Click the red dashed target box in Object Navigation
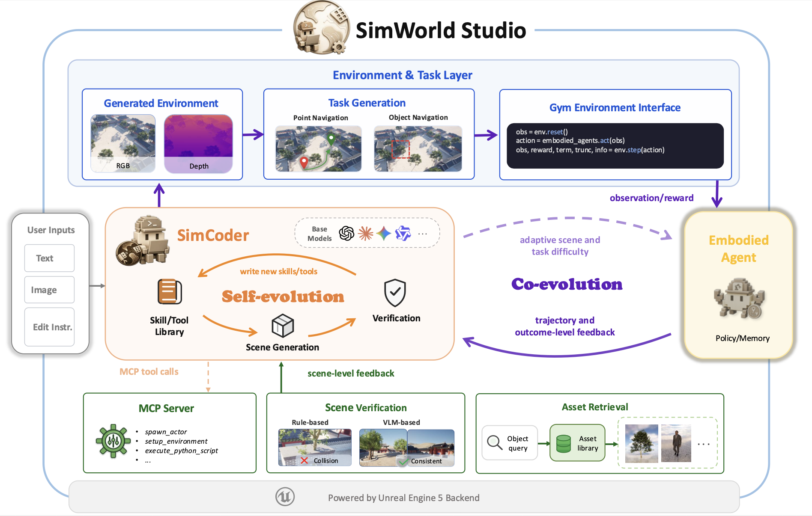Viewport: 812px width, 516px height. pyautogui.click(x=400, y=149)
